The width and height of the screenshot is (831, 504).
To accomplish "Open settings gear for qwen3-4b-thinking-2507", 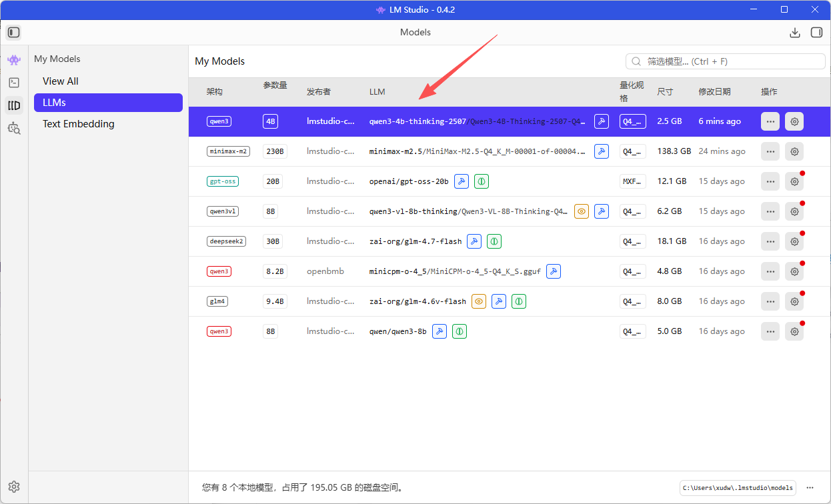I will pyautogui.click(x=794, y=121).
